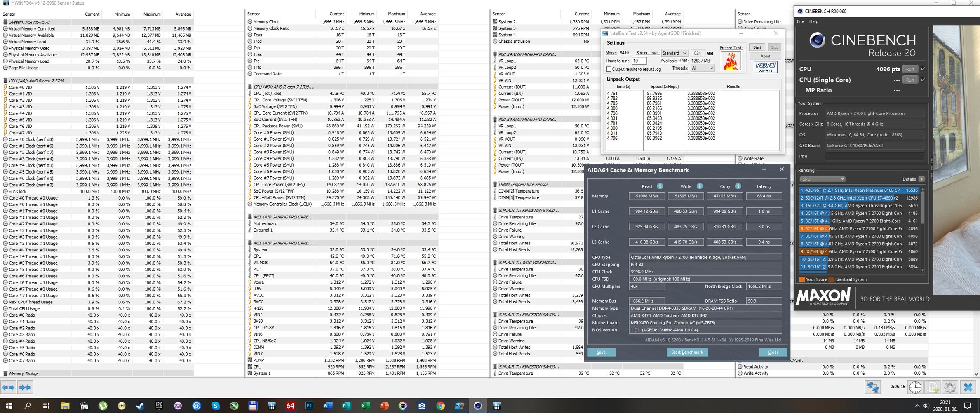
Task: Click the HWiNFO rightmost panel vertical scrollbar
Action: (x=976, y=343)
